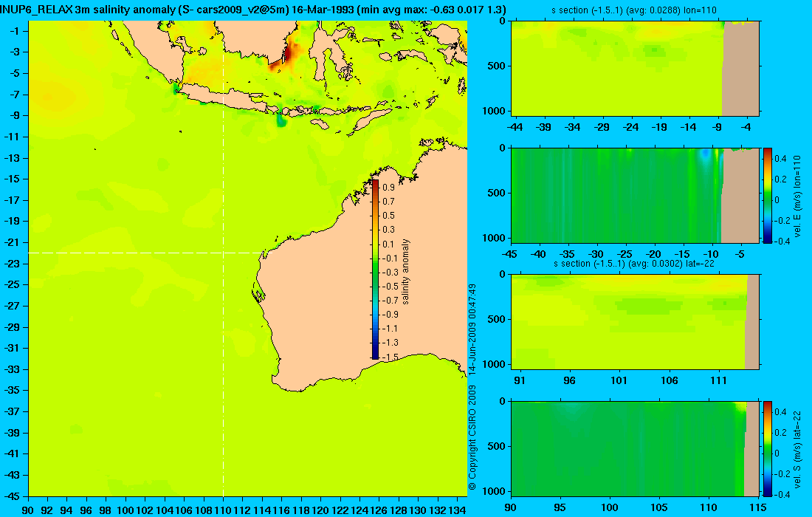
Task: Click the '-4' latitude tick under the lon=110 salinity section
Action: (746, 127)
